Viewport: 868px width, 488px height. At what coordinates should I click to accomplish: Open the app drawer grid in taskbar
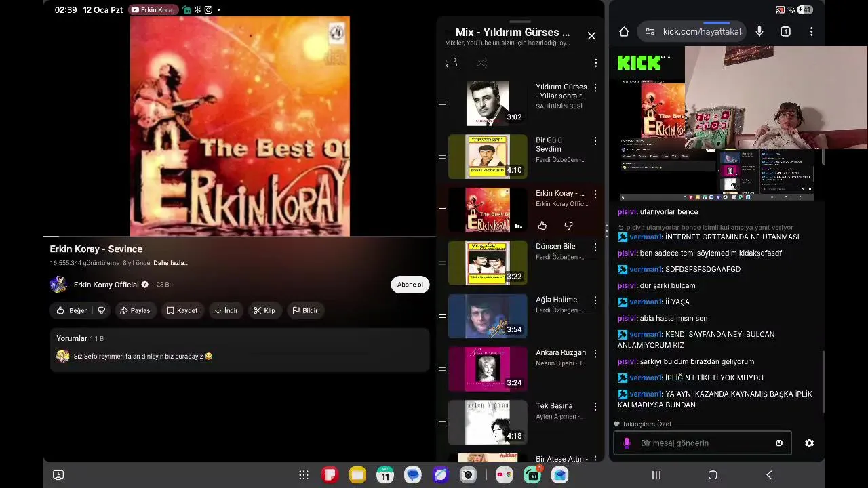coord(304,475)
